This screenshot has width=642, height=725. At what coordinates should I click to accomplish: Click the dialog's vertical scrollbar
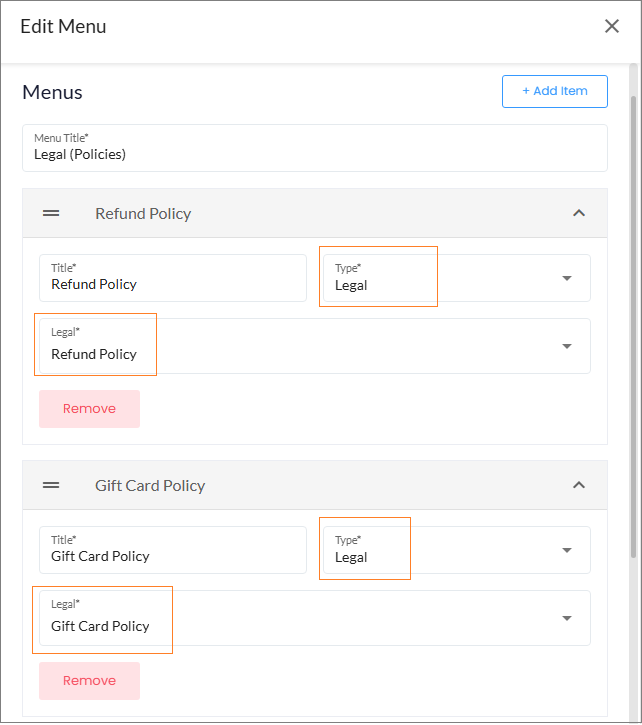pos(633,320)
